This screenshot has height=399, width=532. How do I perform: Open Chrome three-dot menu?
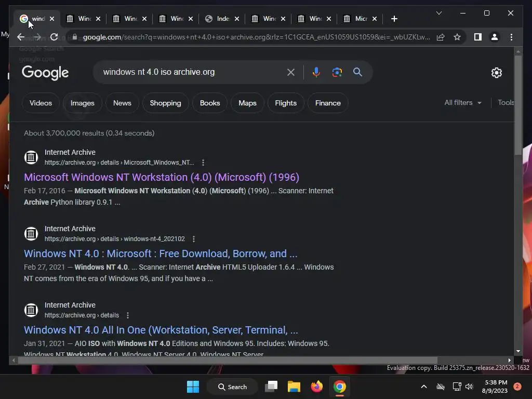pyautogui.click(x=511, y=37)
